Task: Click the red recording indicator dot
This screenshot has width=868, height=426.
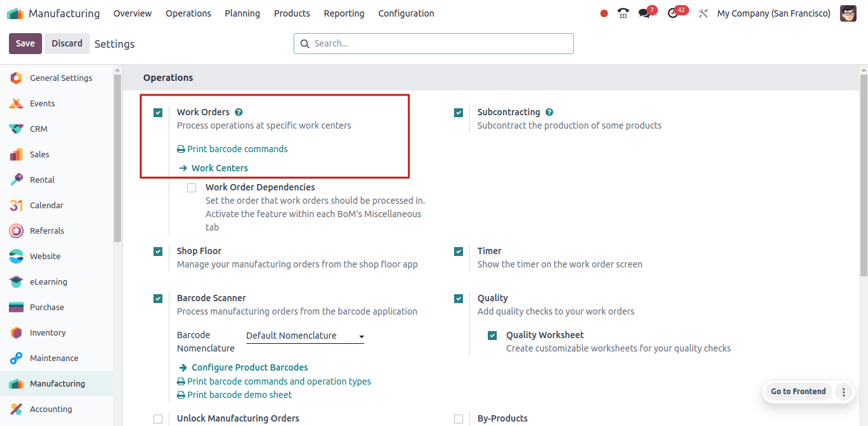Action: tap(604, 13)
